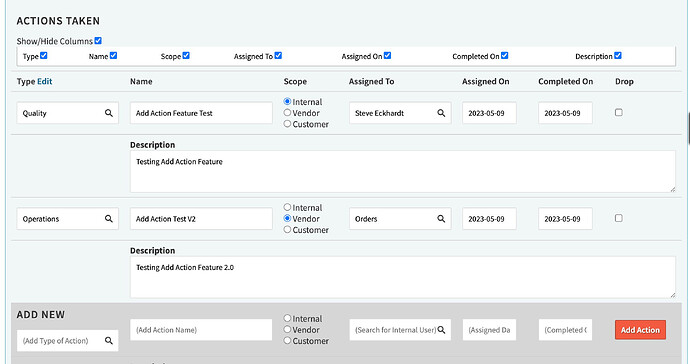Click the resize handle of second description box
The image size is (690, 364).
(672, 295)
